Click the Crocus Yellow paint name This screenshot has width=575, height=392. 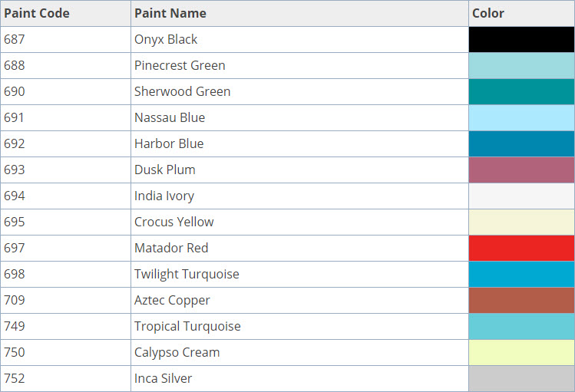pyautogui.click(x=173, y=222)
